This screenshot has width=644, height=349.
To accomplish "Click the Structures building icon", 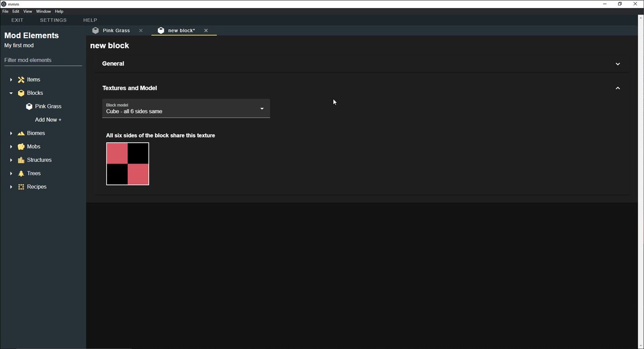I will (21, 160).
